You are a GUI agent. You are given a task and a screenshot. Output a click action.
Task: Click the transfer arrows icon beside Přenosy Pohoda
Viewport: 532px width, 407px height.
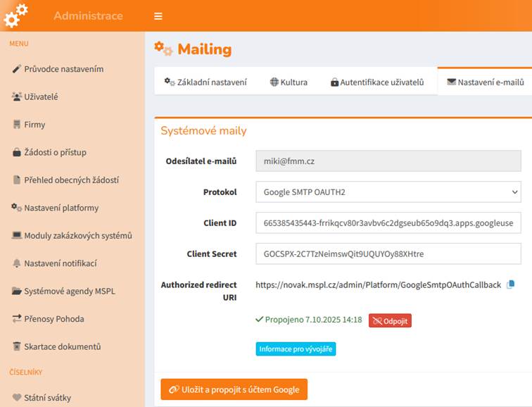(x=17, y=318)
